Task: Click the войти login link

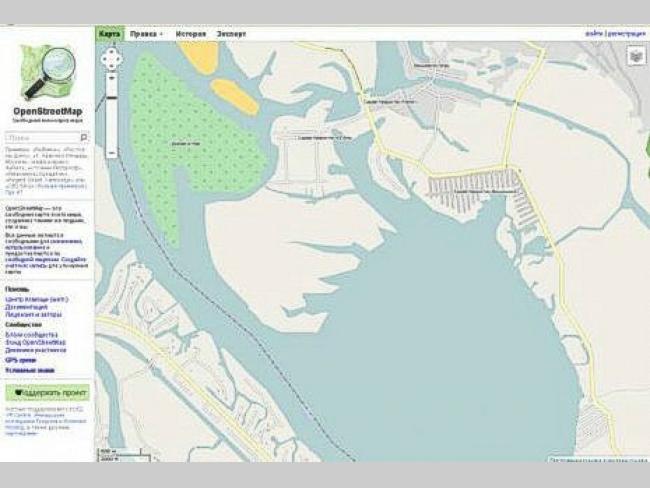Action: tap(592, 34)
